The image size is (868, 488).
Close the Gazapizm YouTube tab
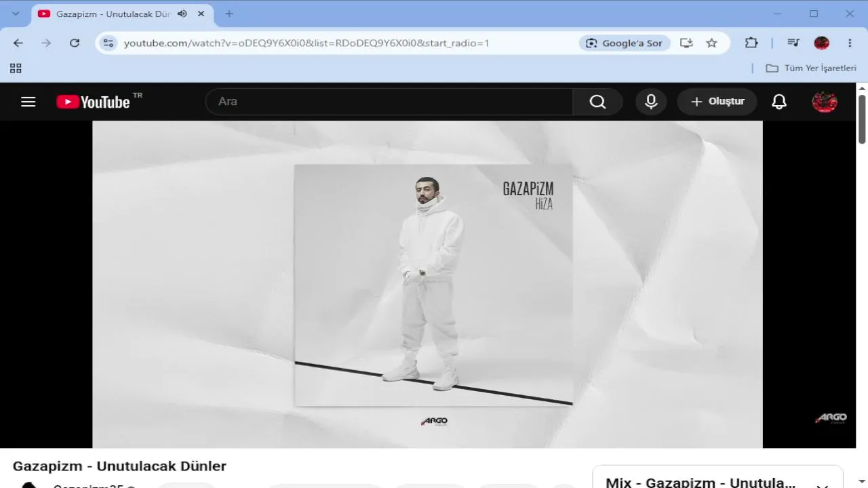(201, 14)
